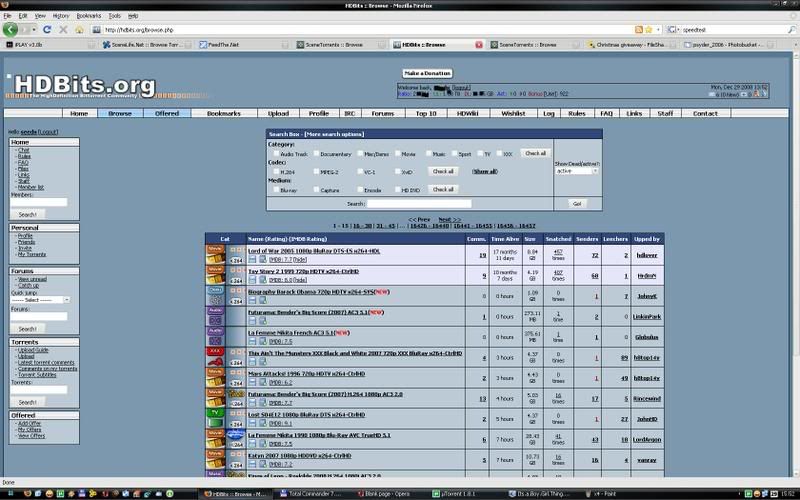
Task: Switch to the SceneLife.Net Browse tab
Action: (x=146, y=45)
